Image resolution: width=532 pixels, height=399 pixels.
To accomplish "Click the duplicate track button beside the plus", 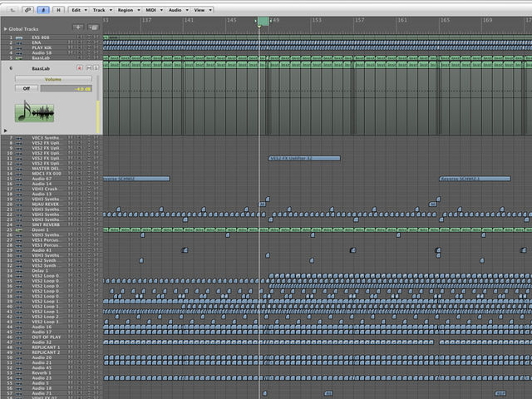I will 93,27.
